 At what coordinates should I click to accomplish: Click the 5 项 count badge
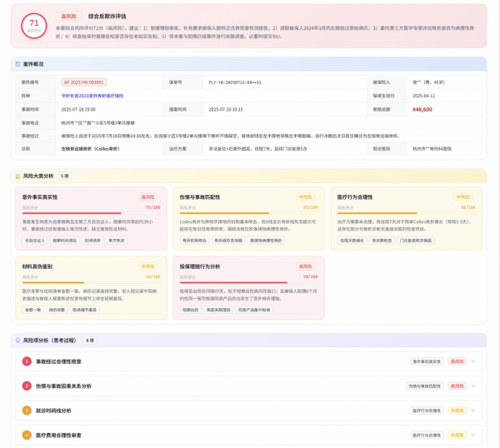point(64,176)
